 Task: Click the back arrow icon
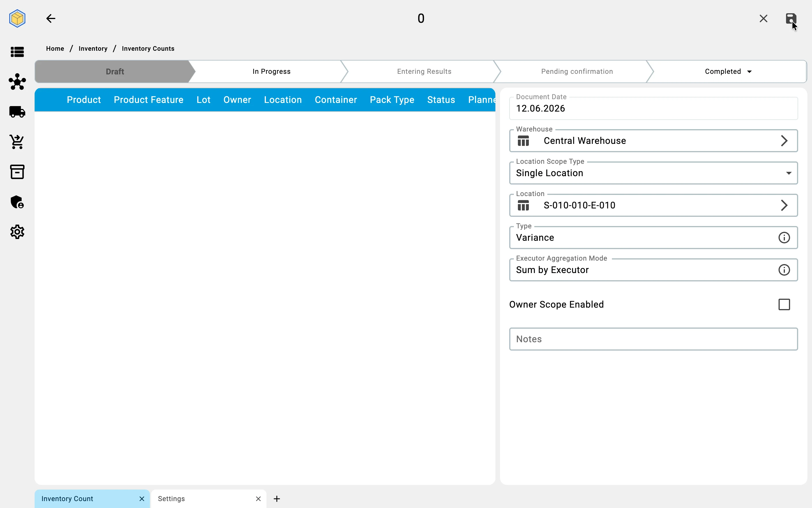click(51, 18)
